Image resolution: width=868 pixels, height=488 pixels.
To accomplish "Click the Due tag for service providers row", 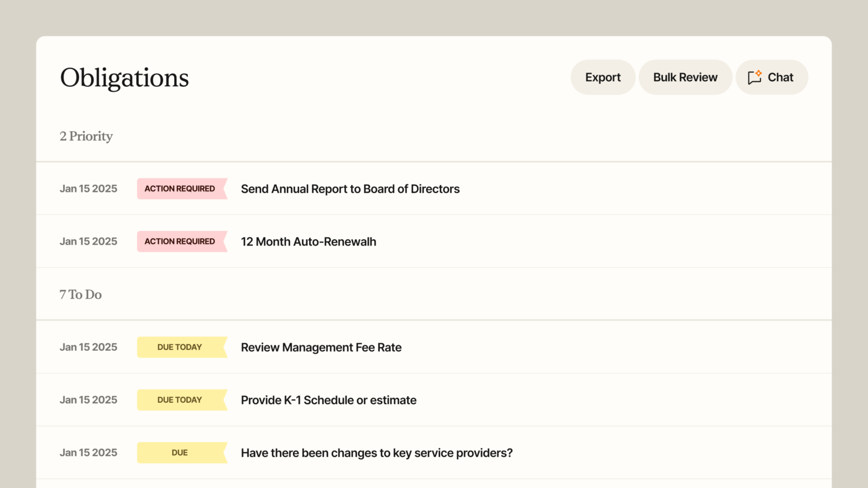I will coord(182,453).
